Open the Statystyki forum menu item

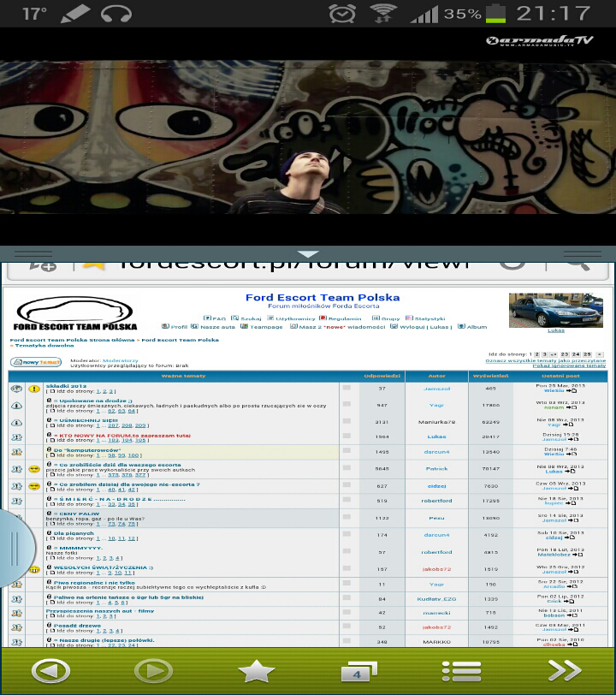[x=426, y=318]
